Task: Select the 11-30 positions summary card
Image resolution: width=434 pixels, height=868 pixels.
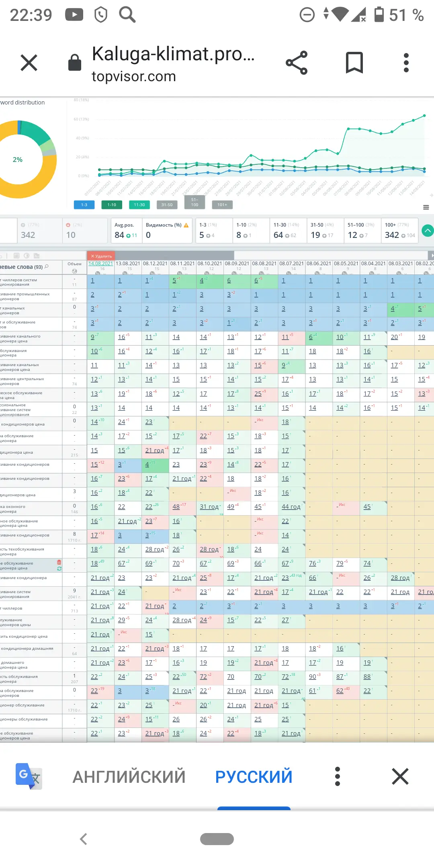Action: point(288,231)
